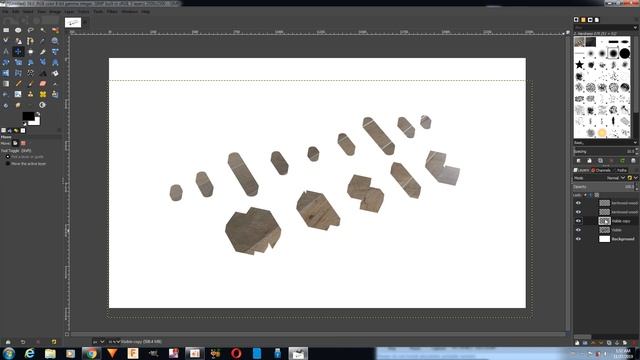This screenshot has height=360, width=640.
Task: Switch to the Paths tab
Action: click(620, 170)
